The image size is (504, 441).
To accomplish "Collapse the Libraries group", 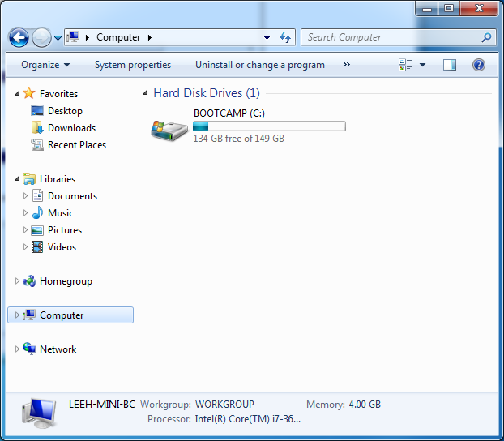I will [17, 179].
